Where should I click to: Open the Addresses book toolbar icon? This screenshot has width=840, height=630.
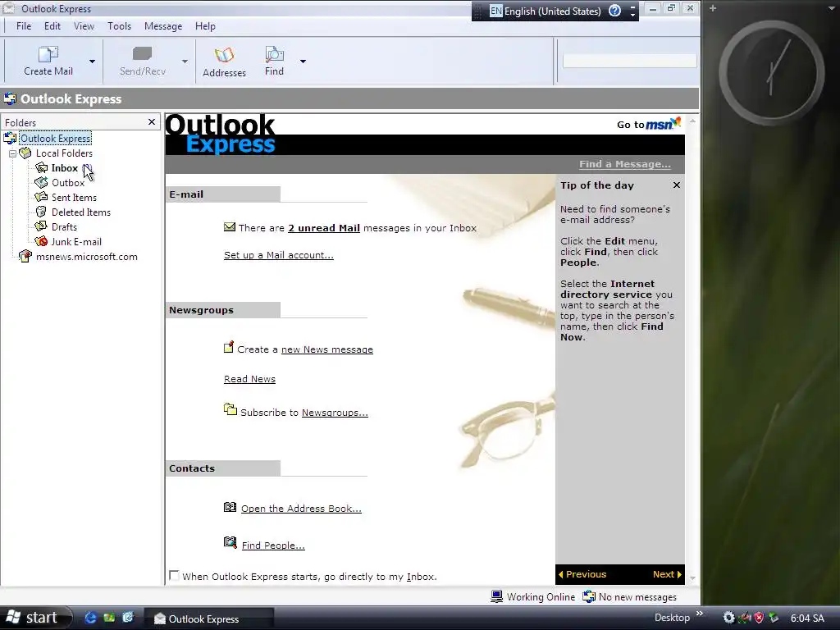click(224, 55)
